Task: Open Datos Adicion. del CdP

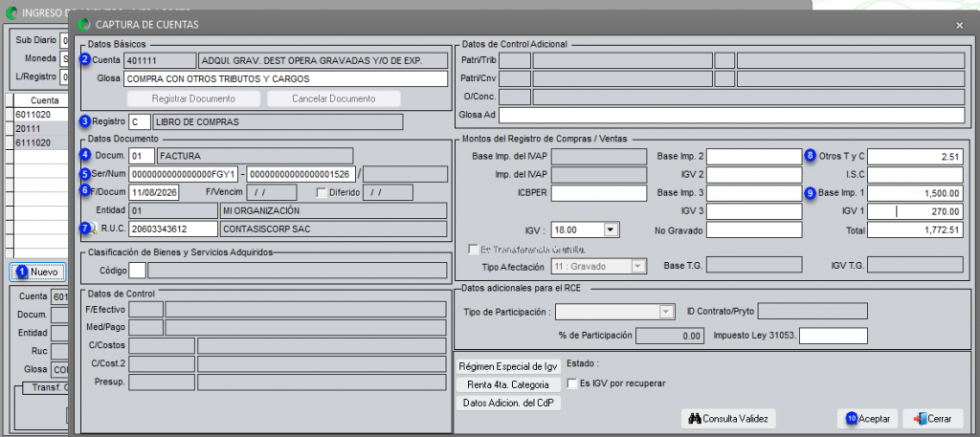Action: click(x=509, y=404)
